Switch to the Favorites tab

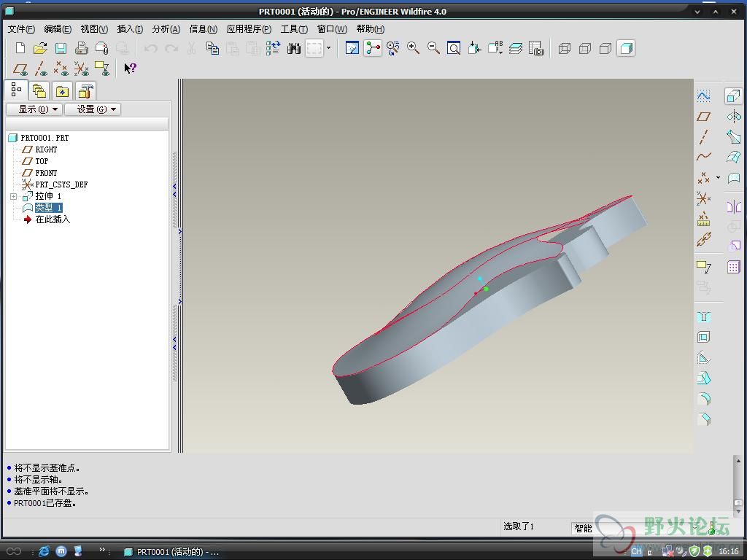pyautogui.click(x=62, y=90)
